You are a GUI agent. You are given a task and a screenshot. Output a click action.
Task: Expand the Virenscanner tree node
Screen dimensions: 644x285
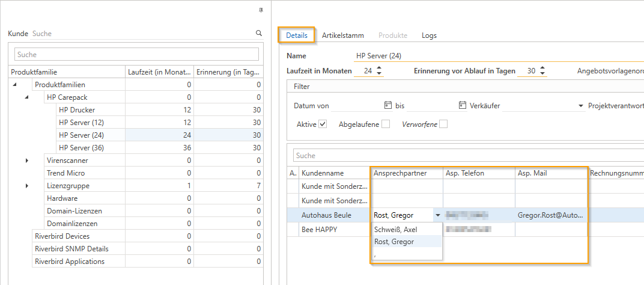point(27,161)
